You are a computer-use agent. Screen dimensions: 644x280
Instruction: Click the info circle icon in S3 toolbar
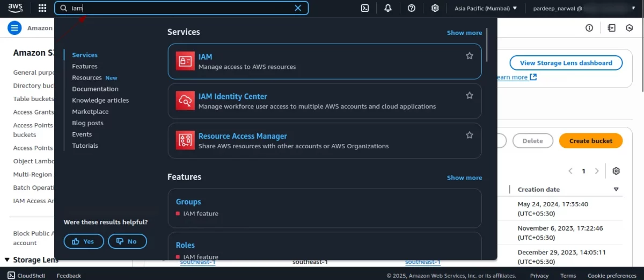[x=589, y=28]
